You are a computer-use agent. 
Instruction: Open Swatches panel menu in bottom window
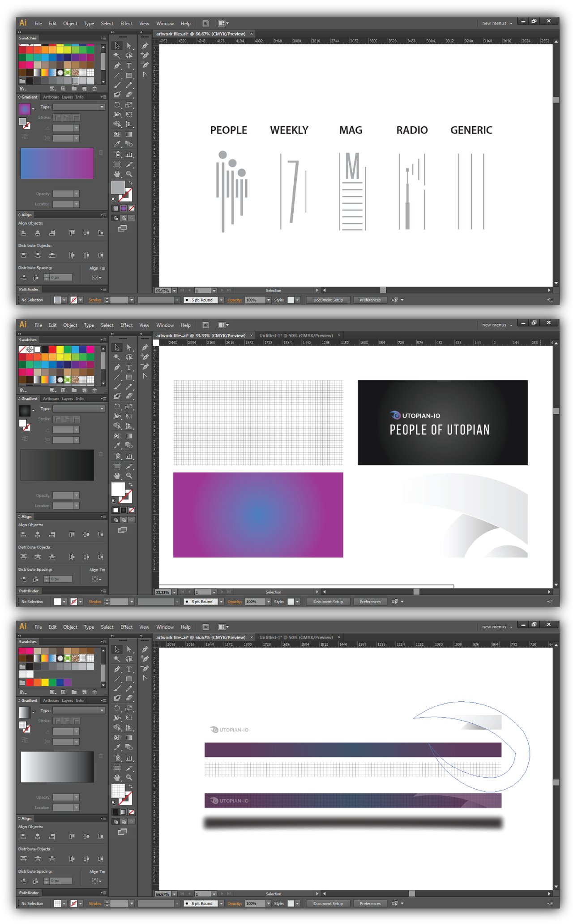[x=103, y=642]
